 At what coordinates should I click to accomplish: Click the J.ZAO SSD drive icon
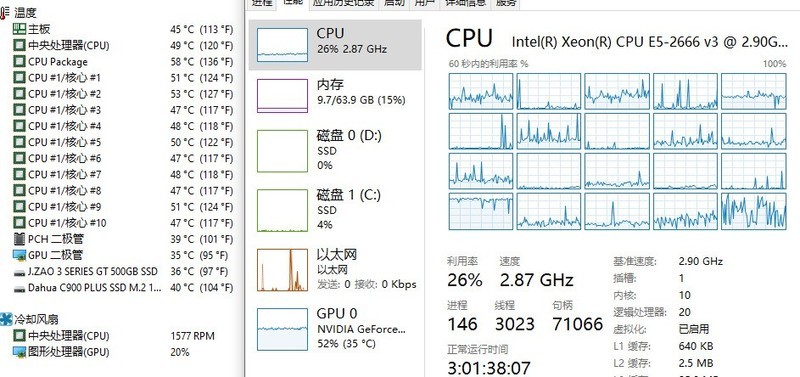tap(19, 272)
